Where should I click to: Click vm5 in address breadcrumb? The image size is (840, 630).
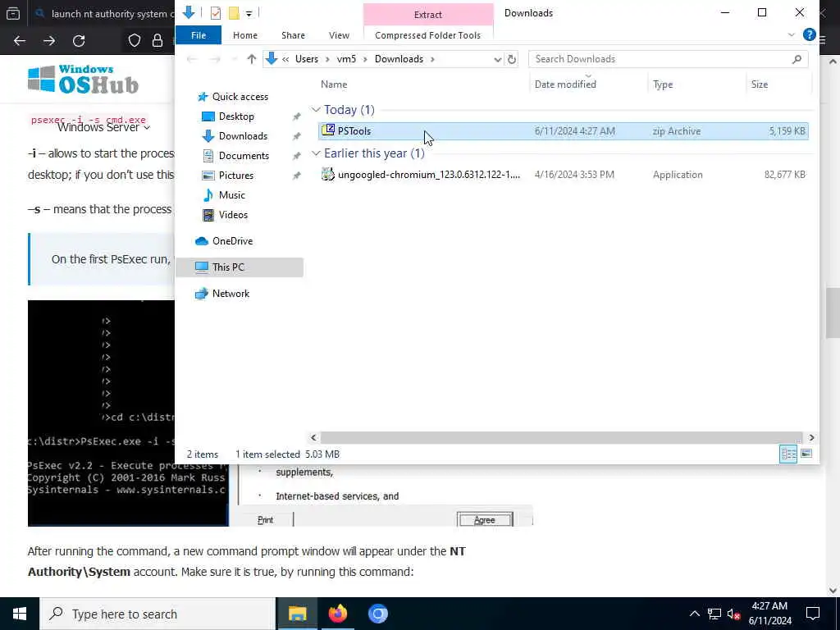coord(346,59)
